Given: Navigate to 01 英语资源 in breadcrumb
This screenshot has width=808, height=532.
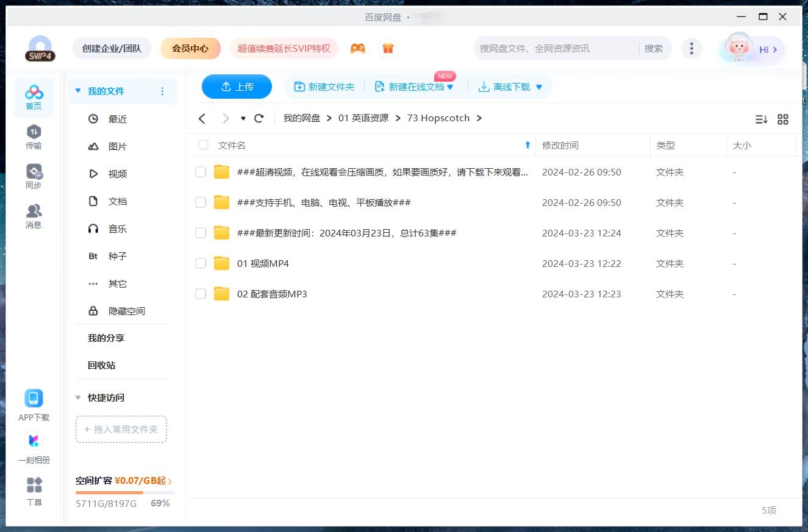Looking at the screenshot, I should (x=363, y=118).
